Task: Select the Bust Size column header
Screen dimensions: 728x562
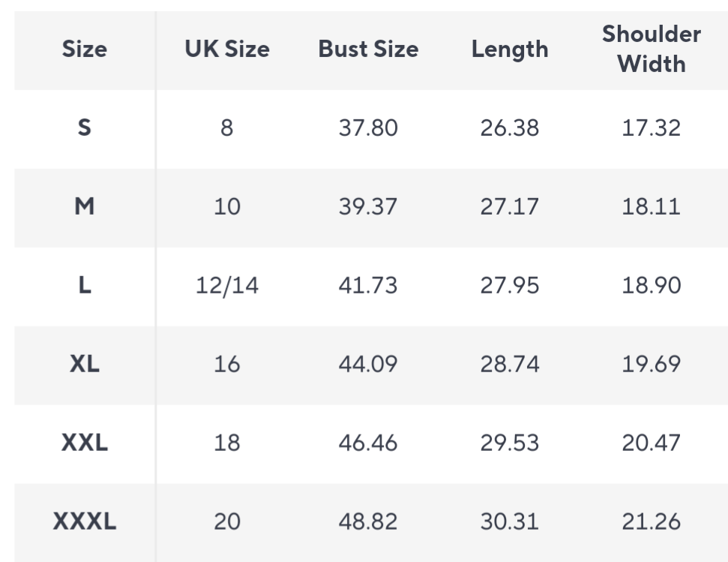Action: [x=368, y=50]
